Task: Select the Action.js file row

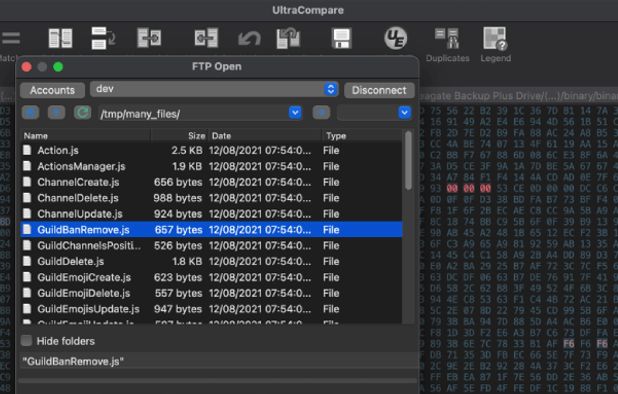Action: click(211, 150)
